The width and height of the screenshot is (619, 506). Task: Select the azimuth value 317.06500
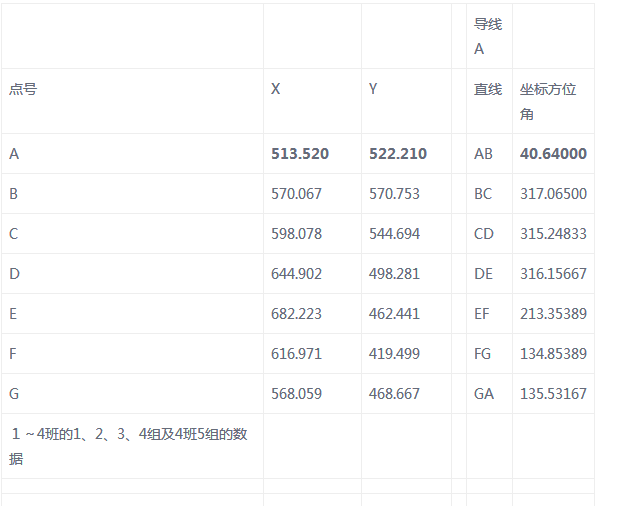point(553,194)
